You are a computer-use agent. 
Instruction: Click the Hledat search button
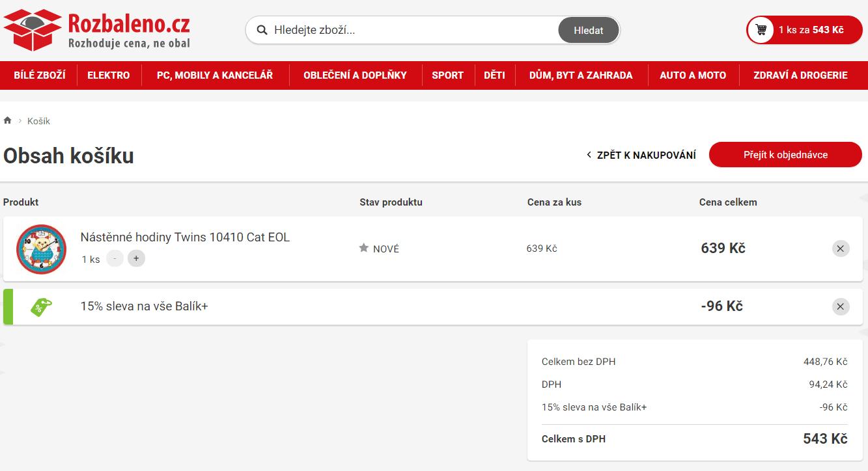pyautogui.click(x=588, y=31)
